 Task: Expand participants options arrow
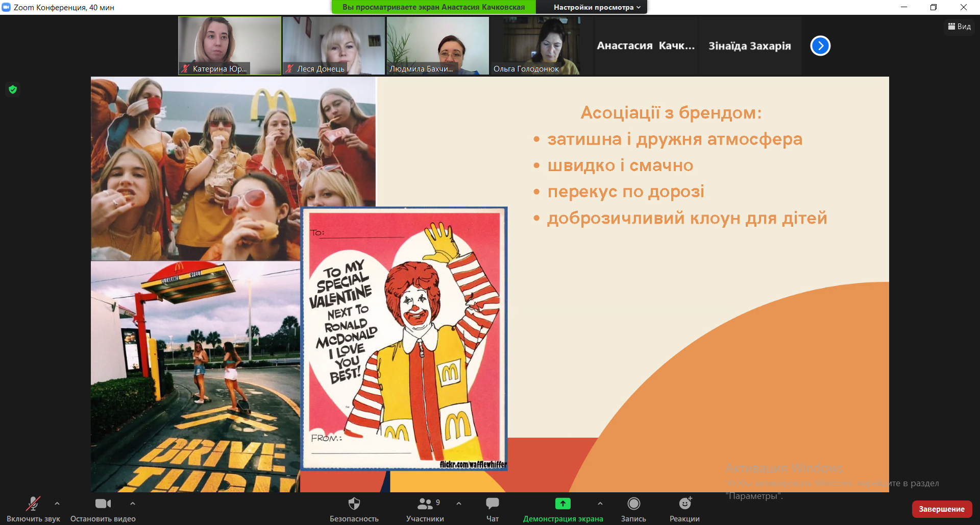(459, 504)
